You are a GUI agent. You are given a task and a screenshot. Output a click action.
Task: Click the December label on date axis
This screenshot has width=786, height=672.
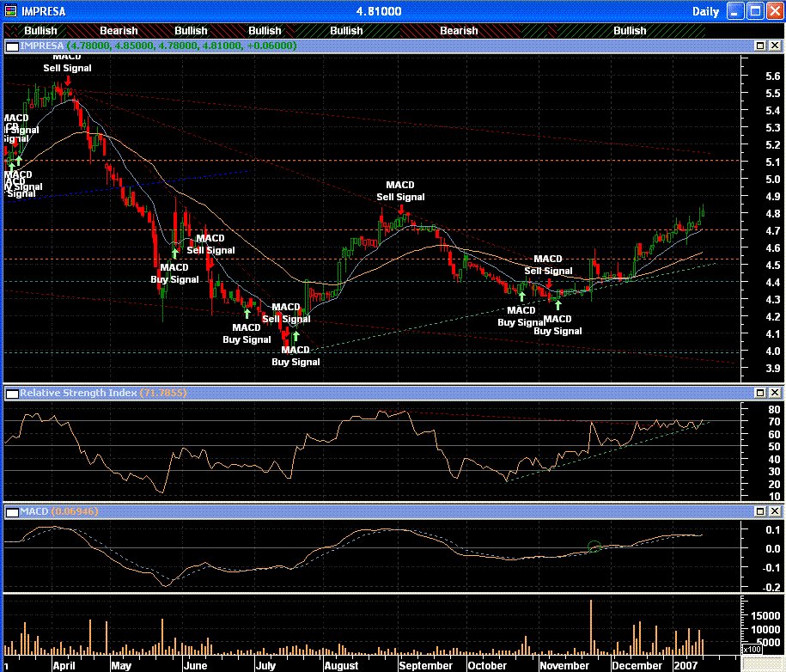[637, 665]
